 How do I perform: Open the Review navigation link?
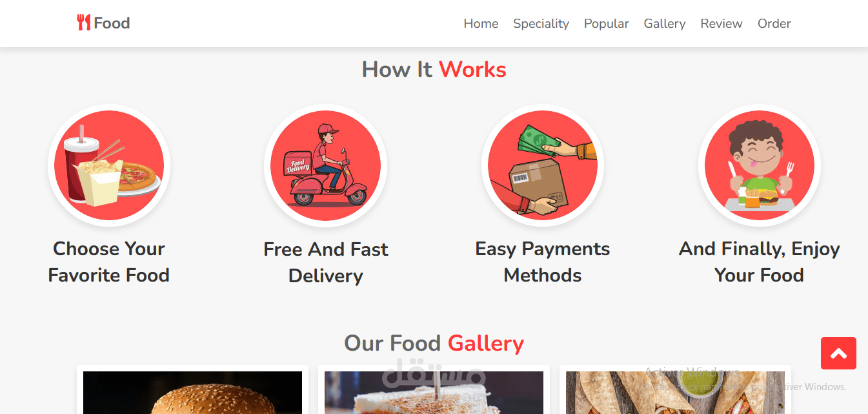click(722, 24)
